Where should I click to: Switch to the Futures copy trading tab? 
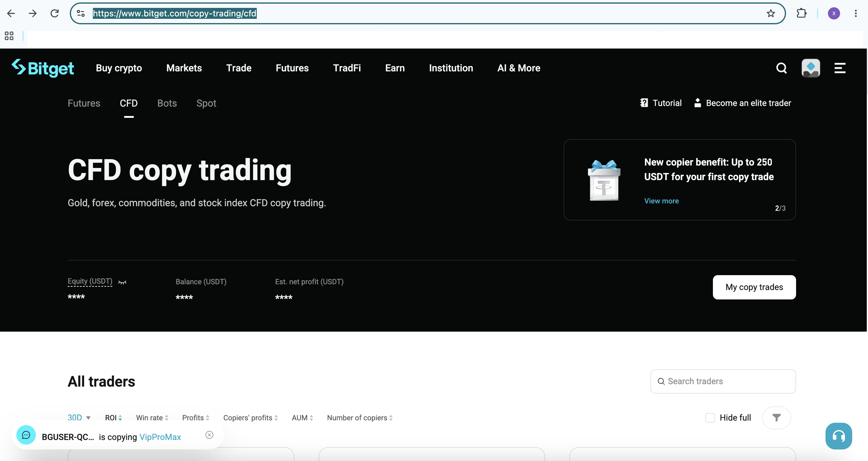point(84,103)
